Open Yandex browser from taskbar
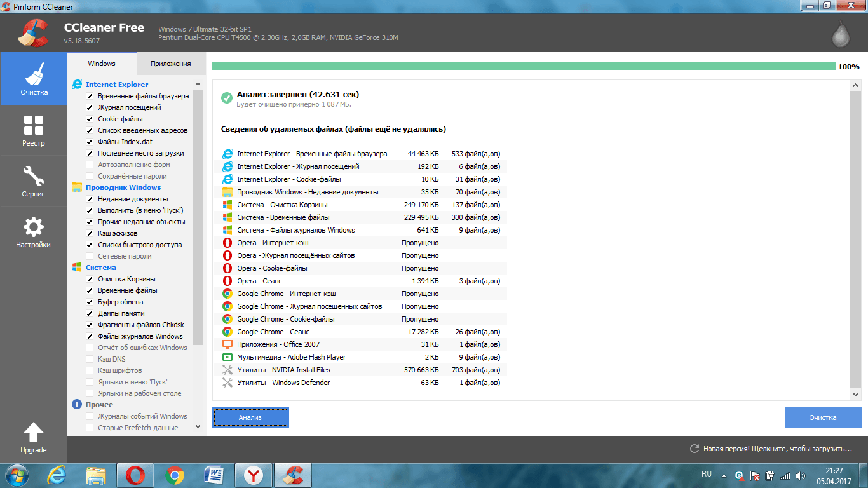868x488 pixels. [254, 475]
